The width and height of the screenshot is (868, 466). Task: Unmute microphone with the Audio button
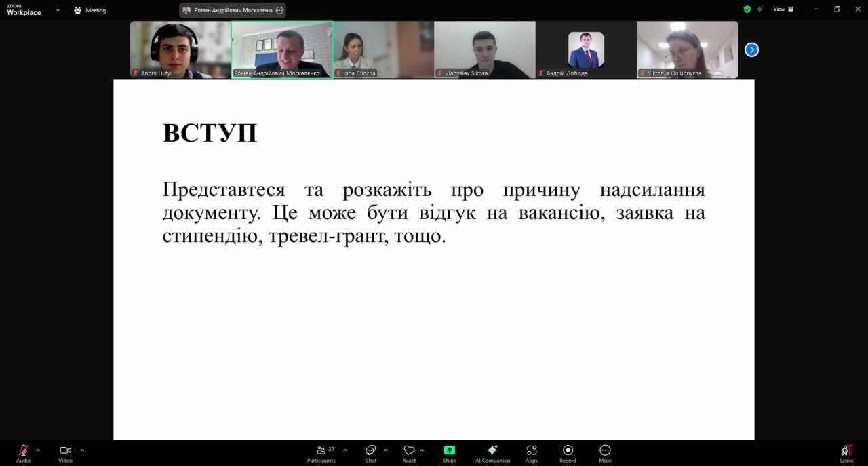[x=23, y=453]
